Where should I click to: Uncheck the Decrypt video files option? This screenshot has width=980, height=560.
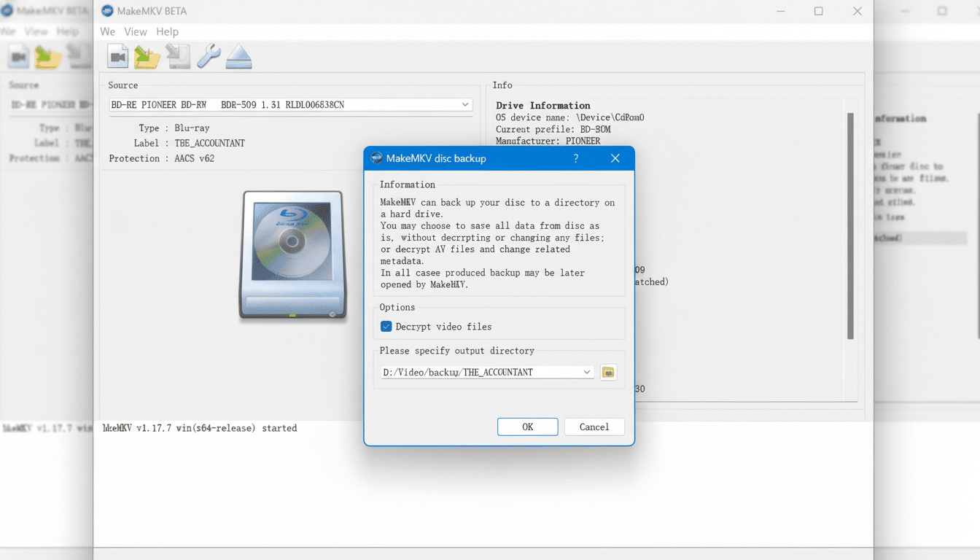click(386, 326)
